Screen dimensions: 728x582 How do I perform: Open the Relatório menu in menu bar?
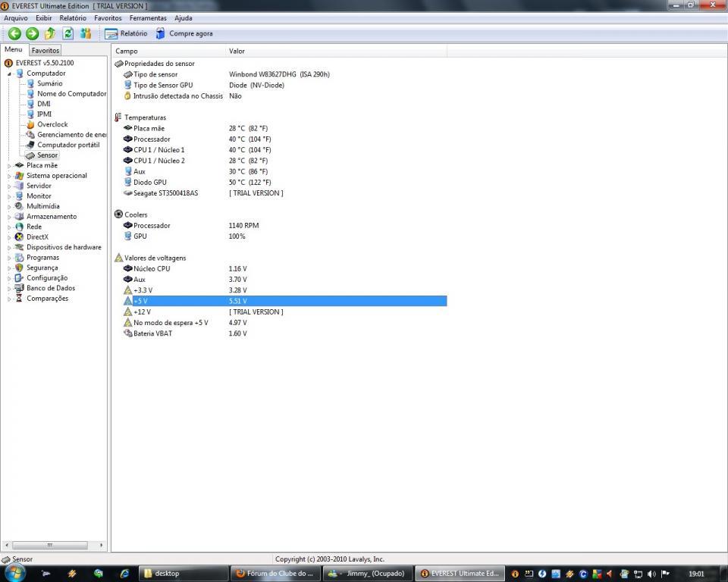point(73,18)
